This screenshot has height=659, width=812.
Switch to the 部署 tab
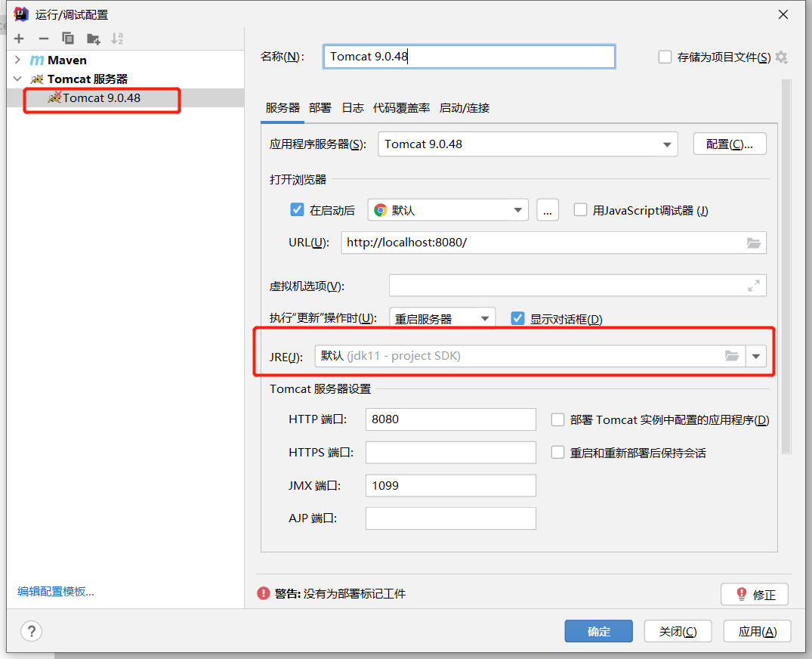320,108
